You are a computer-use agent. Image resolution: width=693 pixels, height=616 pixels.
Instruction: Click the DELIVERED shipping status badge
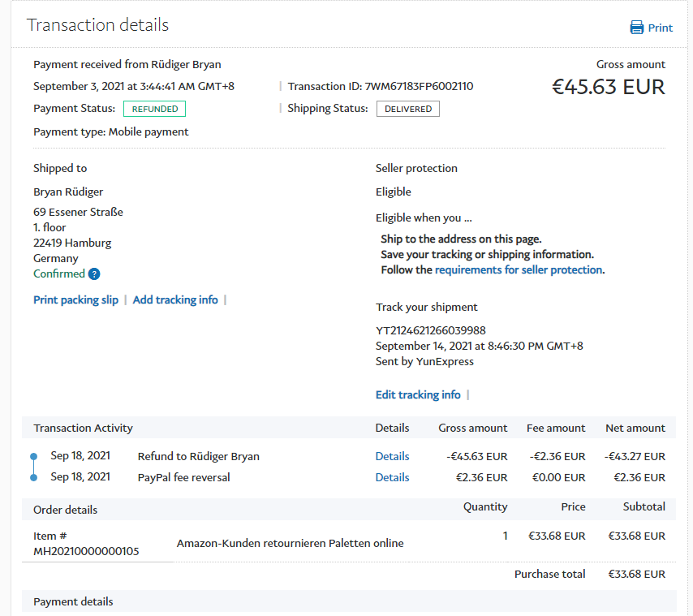[407, 109]
